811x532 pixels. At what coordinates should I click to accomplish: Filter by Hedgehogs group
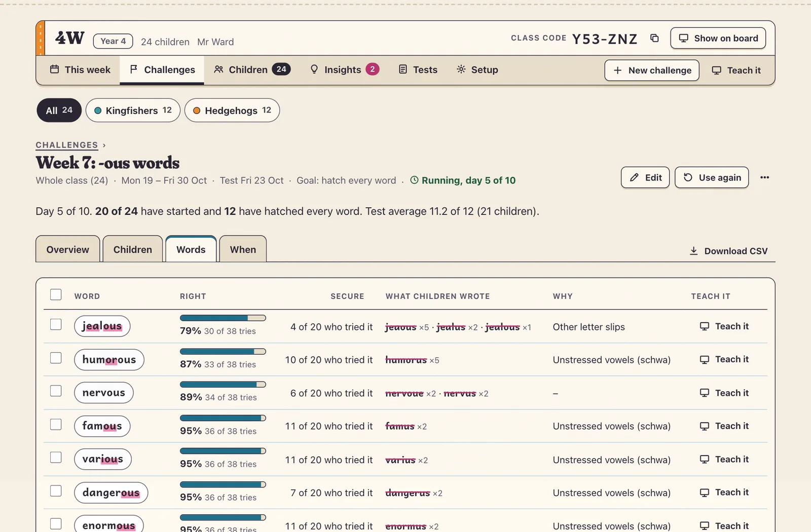click(x=232, y=110)
